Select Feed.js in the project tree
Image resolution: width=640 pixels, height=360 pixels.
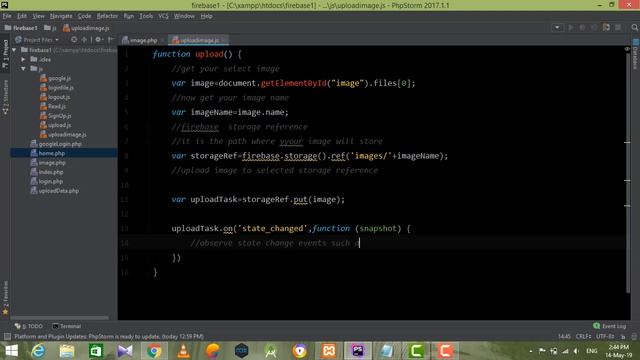point(53,107)
